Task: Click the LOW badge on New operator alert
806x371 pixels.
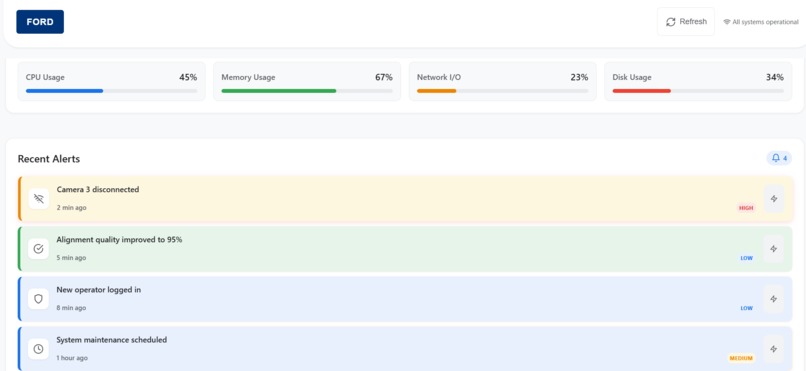Action: [x=746, y=308]
